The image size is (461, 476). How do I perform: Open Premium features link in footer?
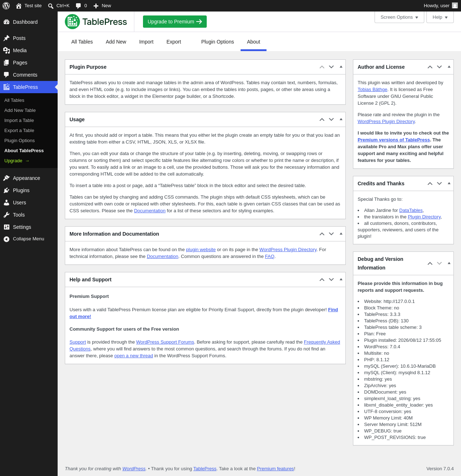(x=276, y=469)
